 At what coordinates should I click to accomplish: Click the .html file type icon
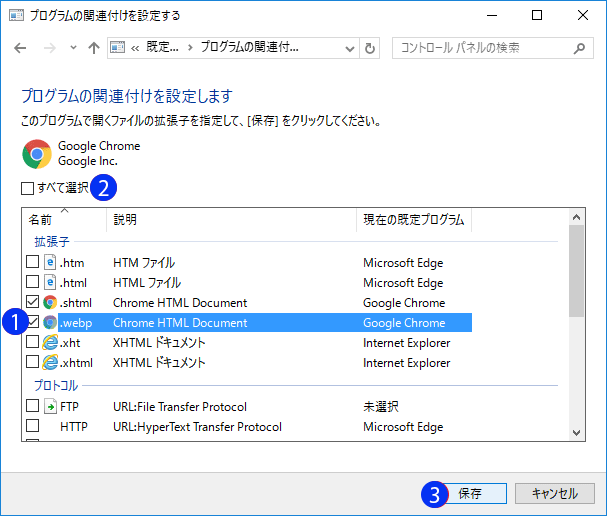click(50, 282)
